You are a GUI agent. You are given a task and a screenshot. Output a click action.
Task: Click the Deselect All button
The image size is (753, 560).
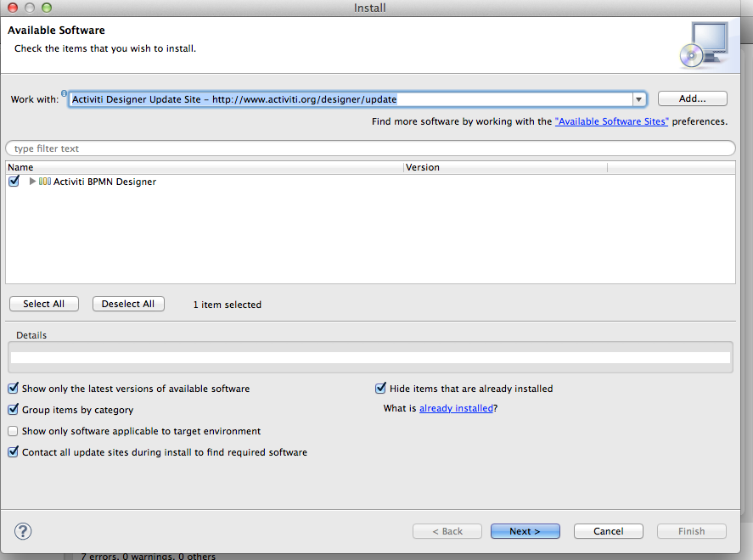point(128,304)
